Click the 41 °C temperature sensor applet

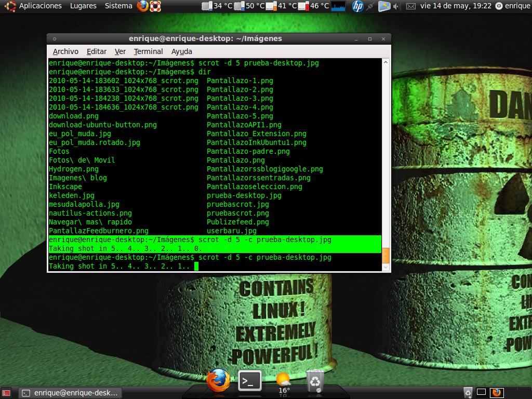click(x=282, y=6)
